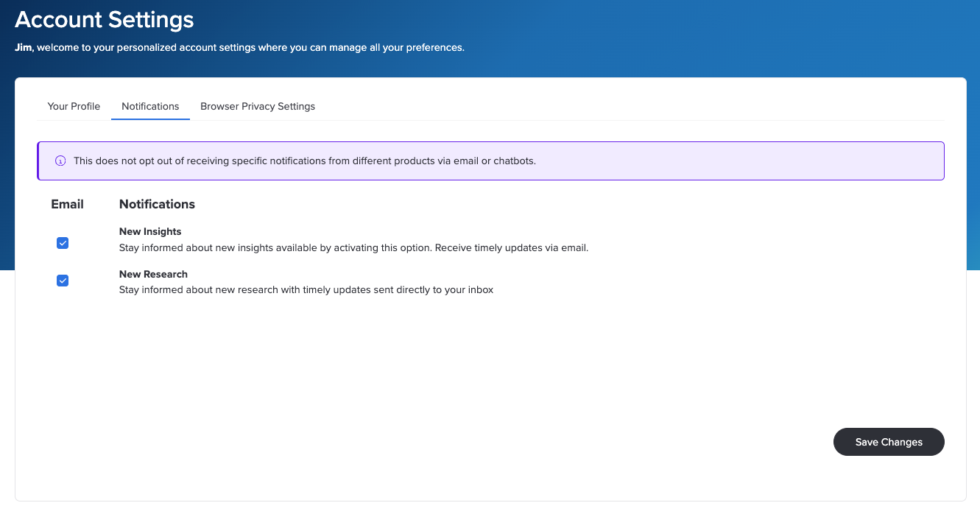Switch to the Your Profile tab
Screen dimensions: 980x514
coord(74,106)
